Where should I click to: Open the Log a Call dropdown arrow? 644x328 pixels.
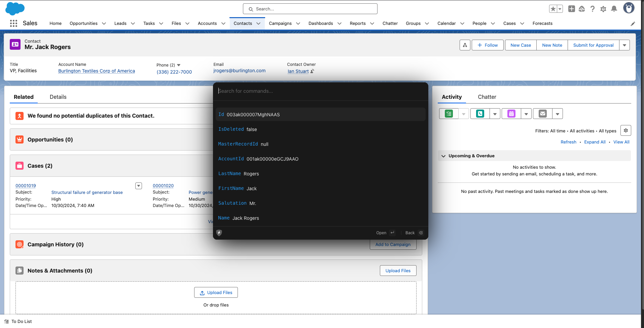(x=495, y=114)
